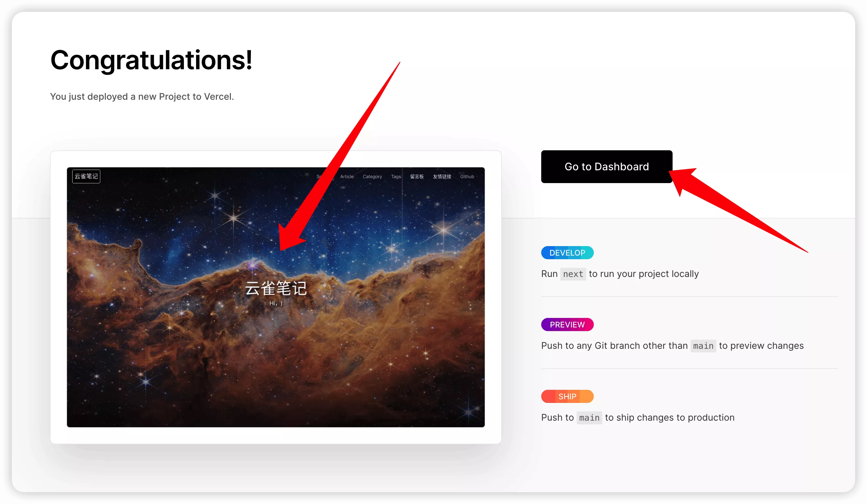Open the deployed site preview thumbnail
The width and height of the screenshot is (867, 504).
276,297
